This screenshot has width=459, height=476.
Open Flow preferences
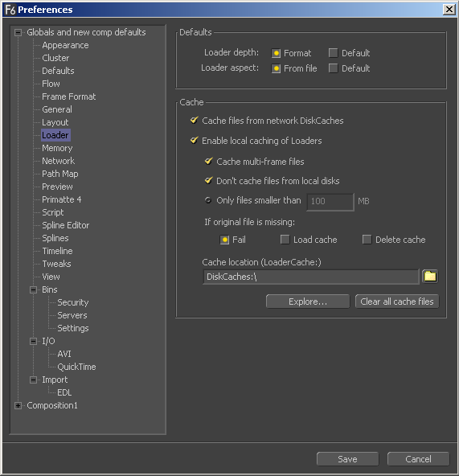point(51,84)
